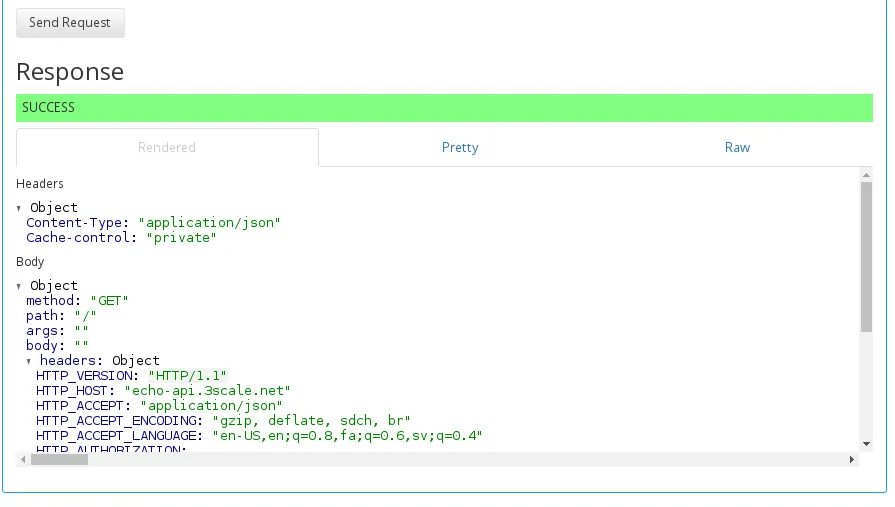Click the HTTP_HOST key in headers
Screen dimensions: 895x507
click(71, 391)
